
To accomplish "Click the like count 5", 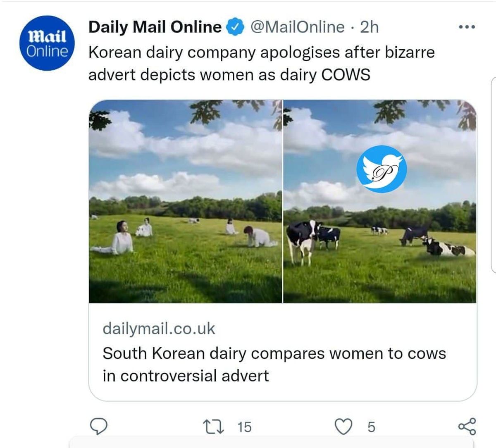I will coord(371,427).
